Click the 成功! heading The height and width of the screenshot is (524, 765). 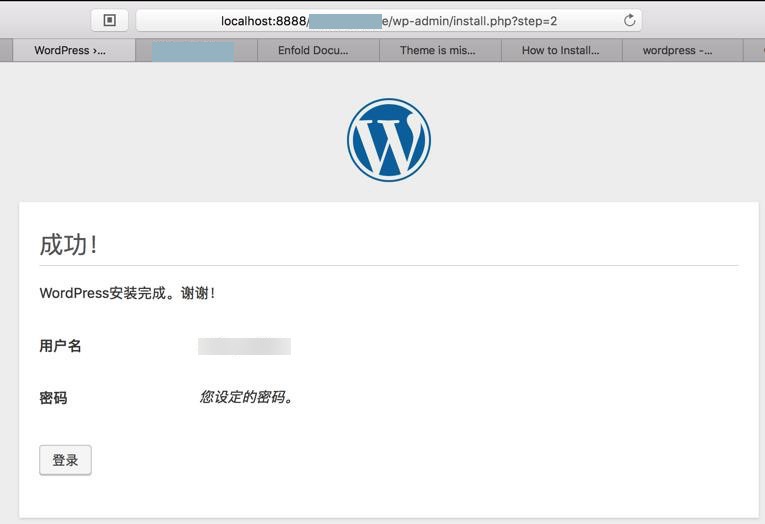click(x=68, y=244)
